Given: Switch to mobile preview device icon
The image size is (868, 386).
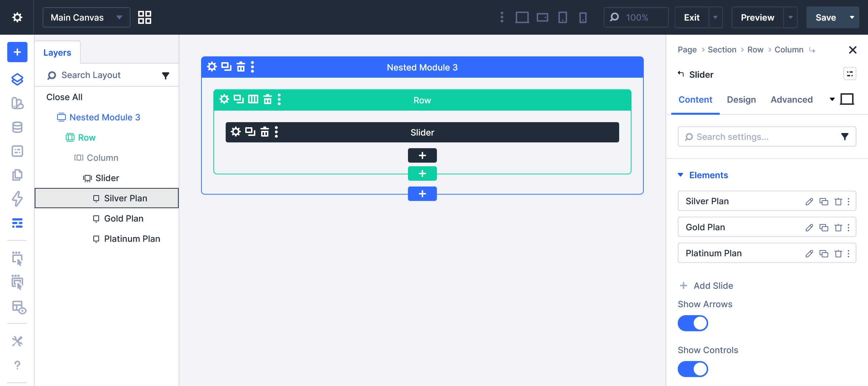Looking at the screenshot, I should [583, 17].
